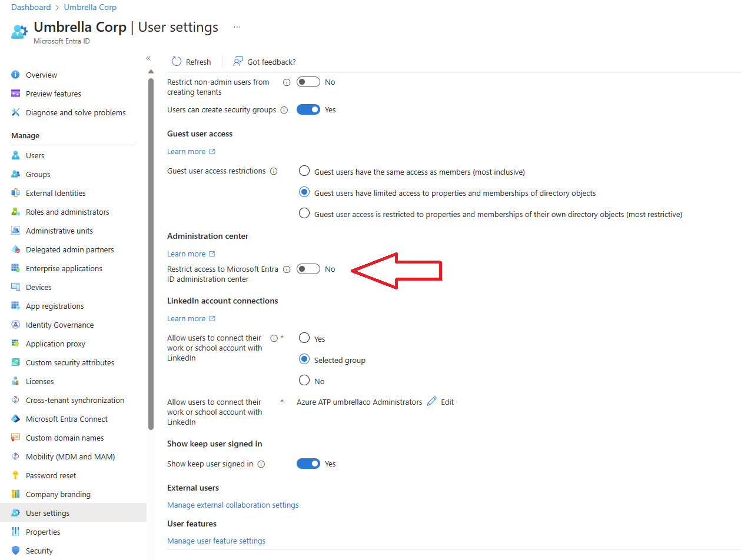This screenshot has width=741, height=560.
Task: Click the Groups icon in sidebar
Action: coord(16,174)
